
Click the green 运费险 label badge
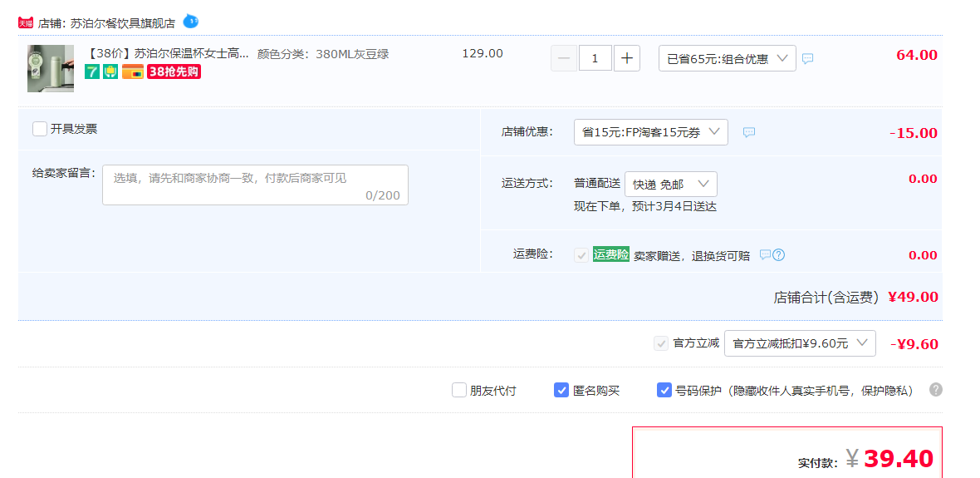point(610,254)
